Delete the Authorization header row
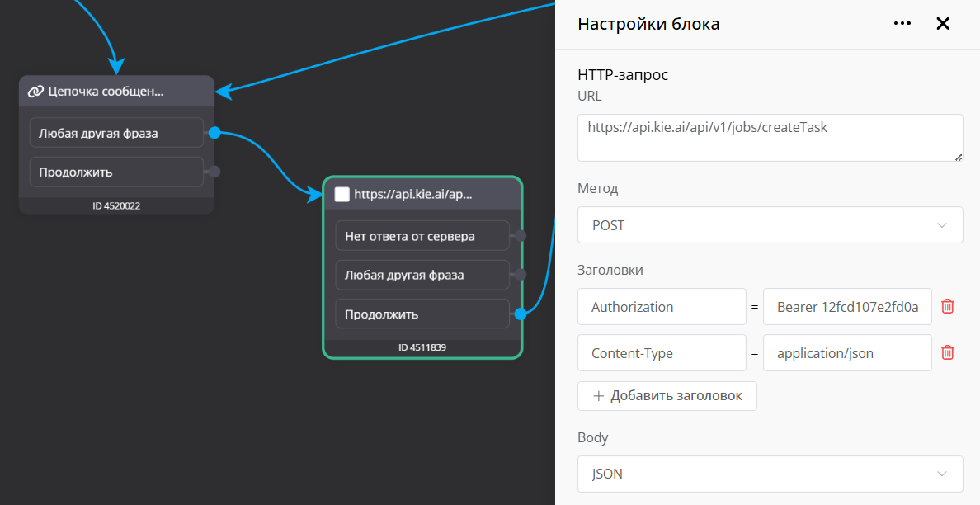Viewport: 980px width, 505px height. (948, 306)
